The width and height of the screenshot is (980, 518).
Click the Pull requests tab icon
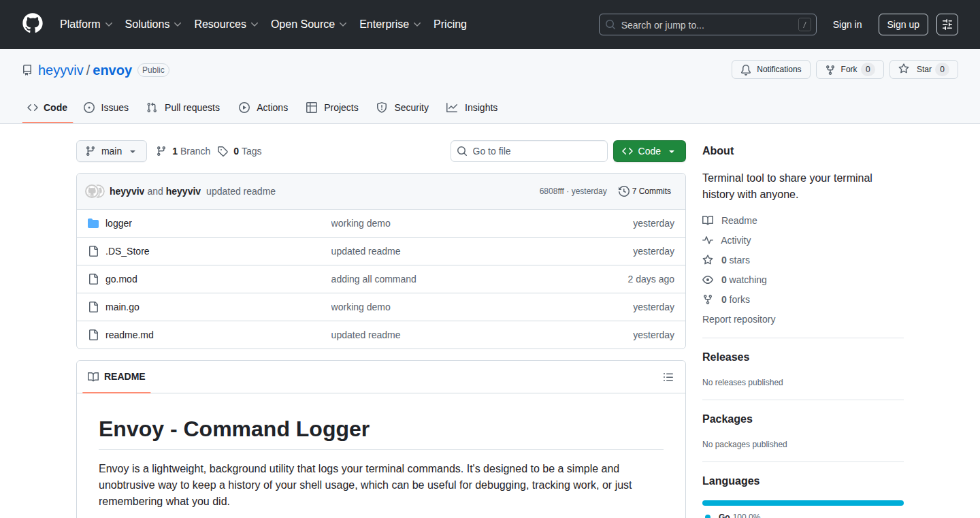pos(152,108)
